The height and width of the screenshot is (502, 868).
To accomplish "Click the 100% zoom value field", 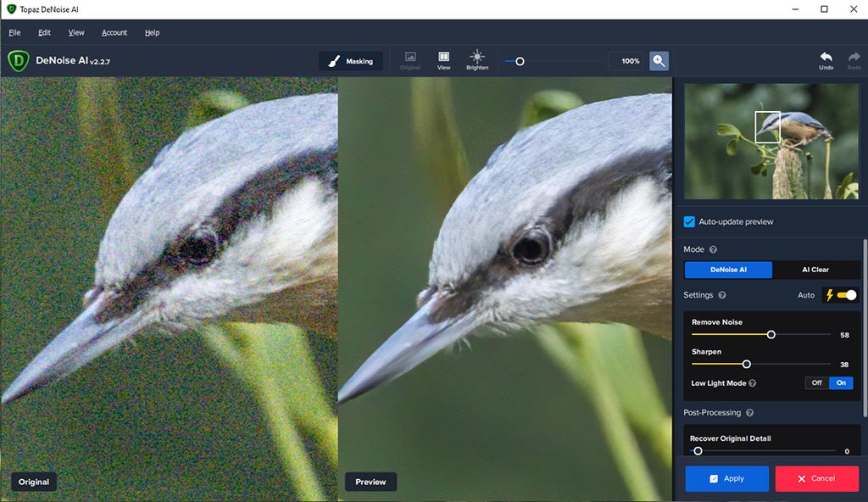I will pos(627,61).
